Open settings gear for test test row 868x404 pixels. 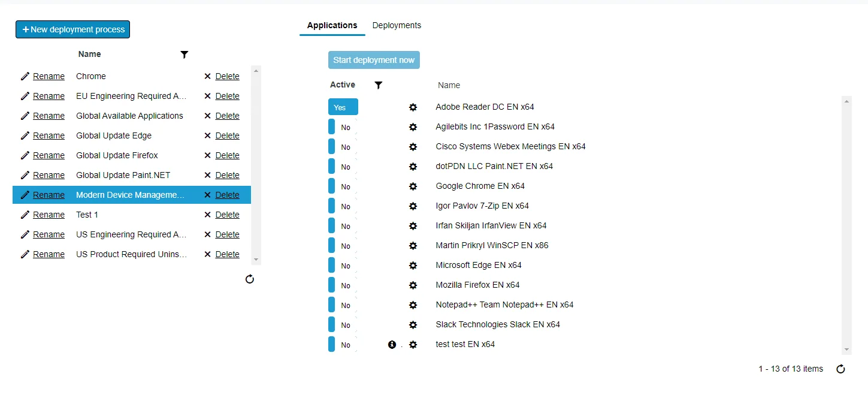pyautogui.click(x=413, y=345)
